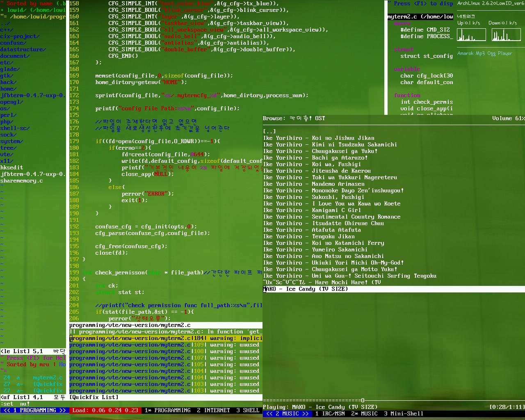This screenshot has width=525, height=420.
Task: Jump to the st_config struct tag
Action: coord(427,56)
